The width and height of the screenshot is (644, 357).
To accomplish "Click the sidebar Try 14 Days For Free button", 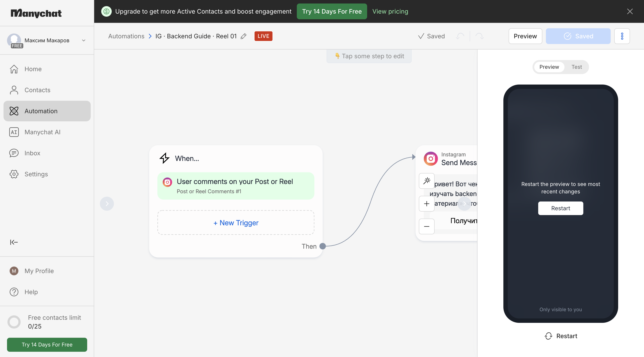I will point(47,345).
